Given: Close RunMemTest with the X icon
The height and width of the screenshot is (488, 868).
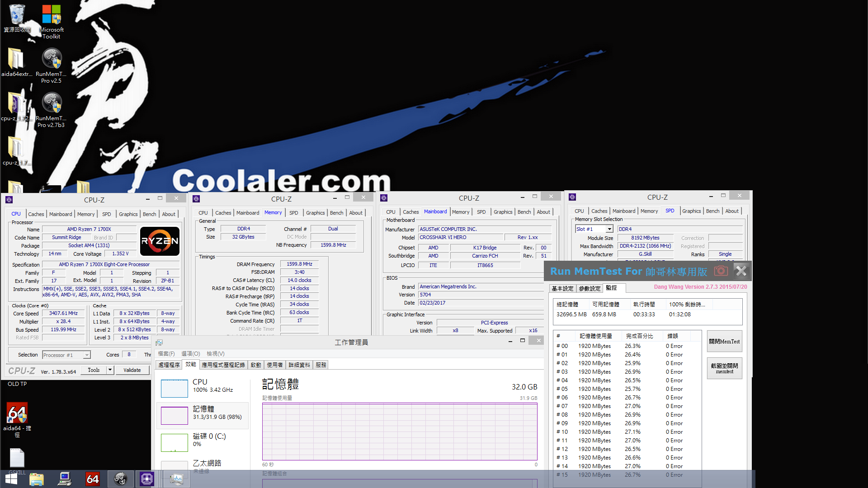Looking at the screenshot, I should pos(741,271).
